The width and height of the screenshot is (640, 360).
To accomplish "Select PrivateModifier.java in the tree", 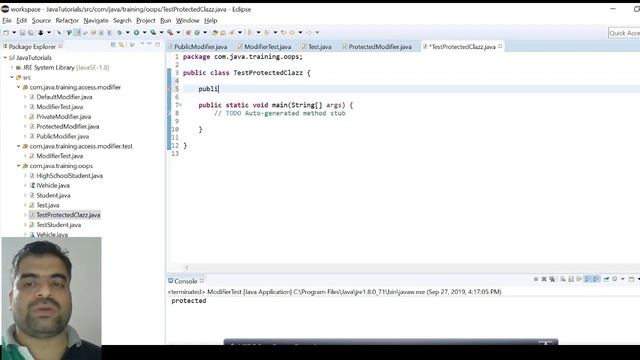I will pyautogui.click(x=64, y=116).
